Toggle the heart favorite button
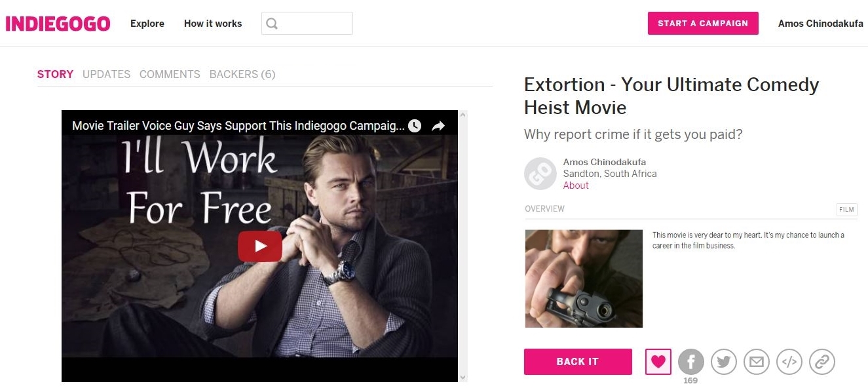This screenshot has width=868, height=388. 658,361
